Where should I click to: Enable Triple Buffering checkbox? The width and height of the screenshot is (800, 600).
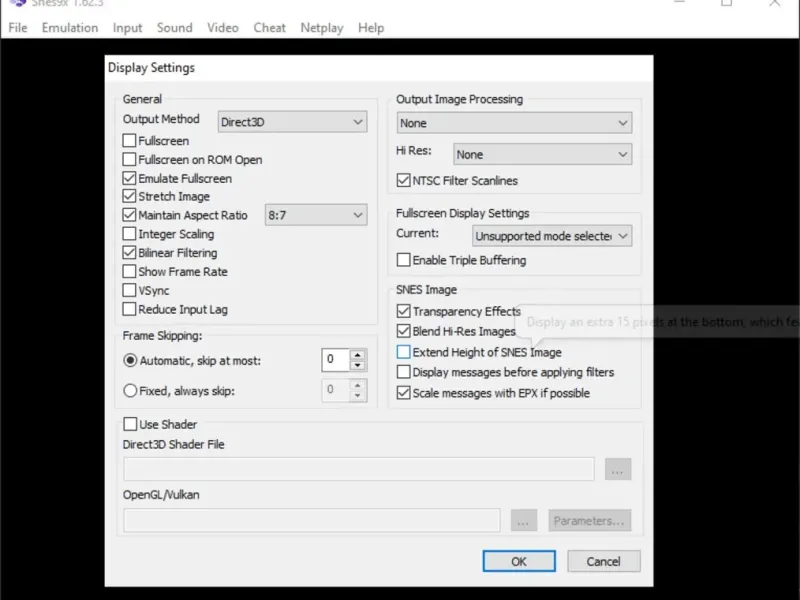pyautogui.click(x=404, y=260)
